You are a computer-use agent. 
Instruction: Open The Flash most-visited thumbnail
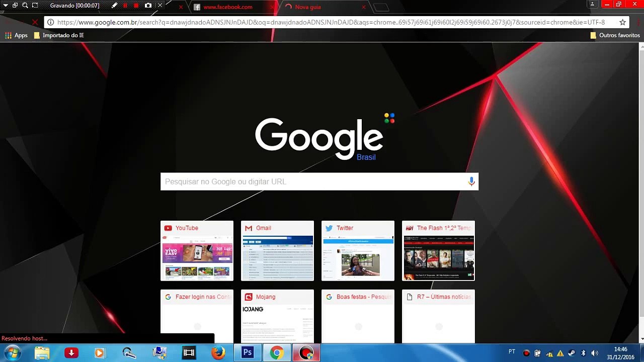pyautogui.click(x=438, y=250)
